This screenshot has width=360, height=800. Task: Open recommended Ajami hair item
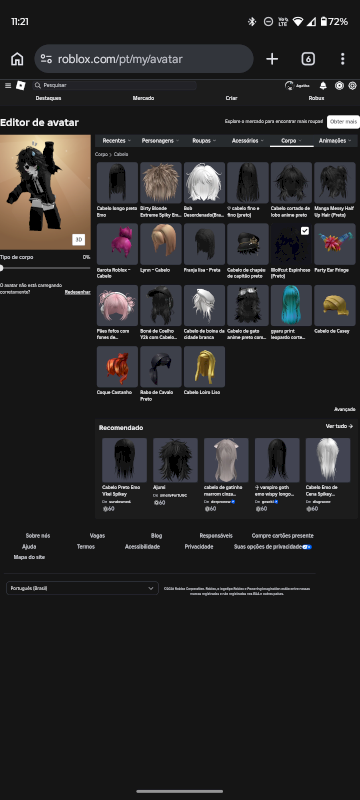click(x=175, y=460)
